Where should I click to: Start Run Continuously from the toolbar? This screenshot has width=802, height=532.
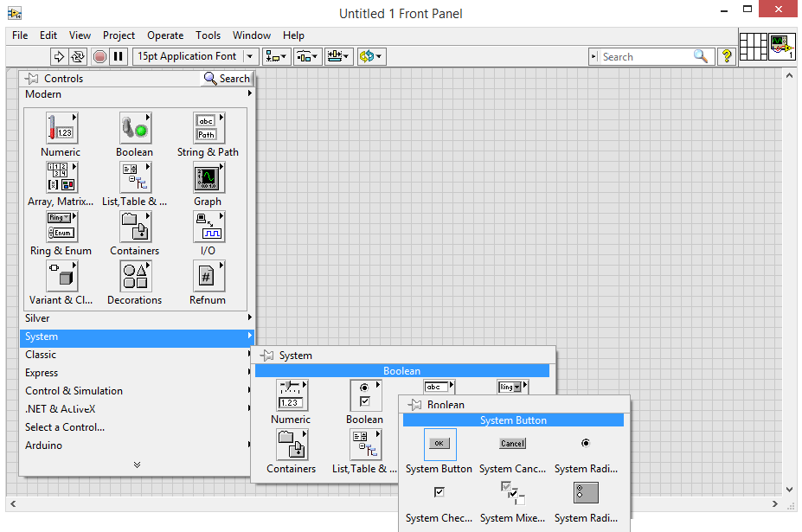point(78,56)
